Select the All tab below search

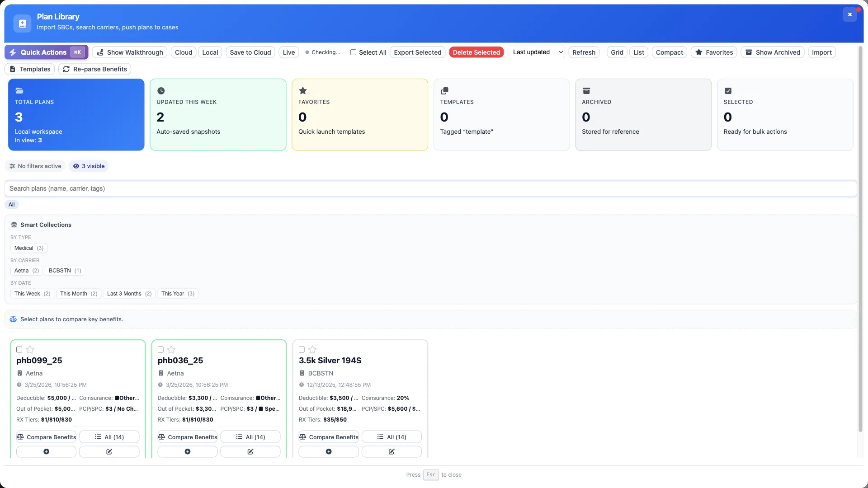tap(11, 204)
